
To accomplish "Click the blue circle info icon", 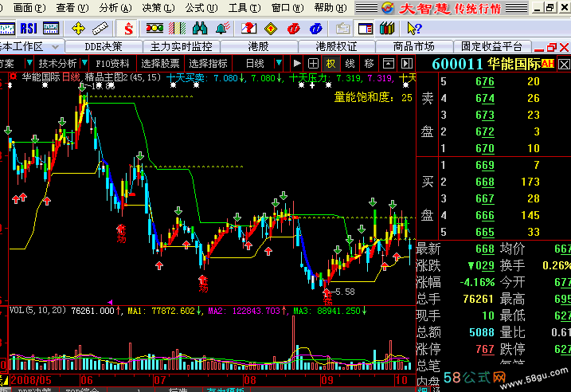I will coord(315,29).
